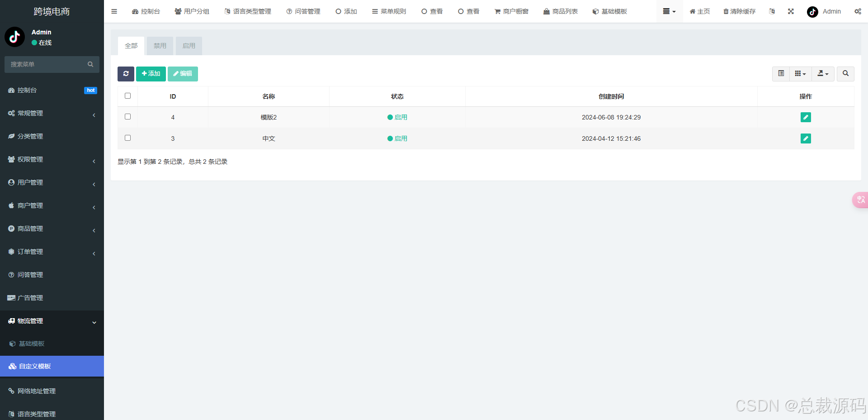Click the floating translate icon on right edge
Image resolution: width=868 pixels, height=420 pixels.
(x=861, y=200)
